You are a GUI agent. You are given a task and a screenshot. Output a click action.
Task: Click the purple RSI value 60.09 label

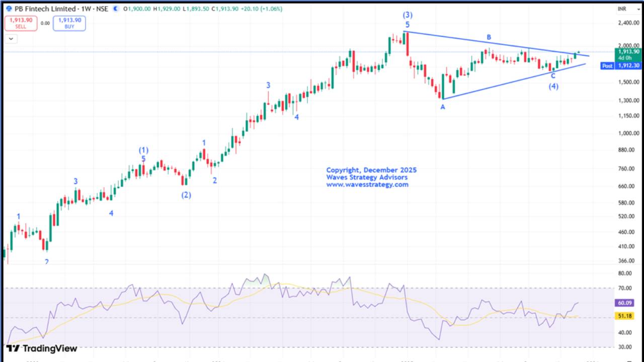pyautogui.click(x=624, y=303)
